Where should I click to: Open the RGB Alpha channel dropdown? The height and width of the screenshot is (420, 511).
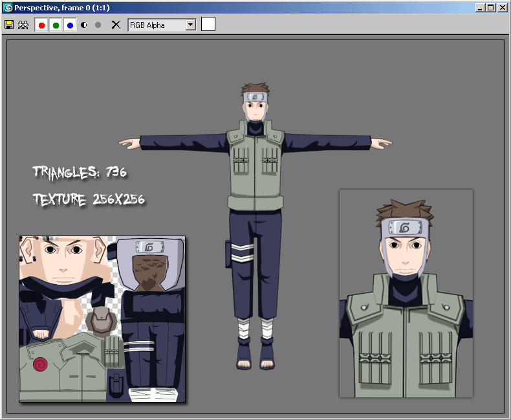point(162,25)
